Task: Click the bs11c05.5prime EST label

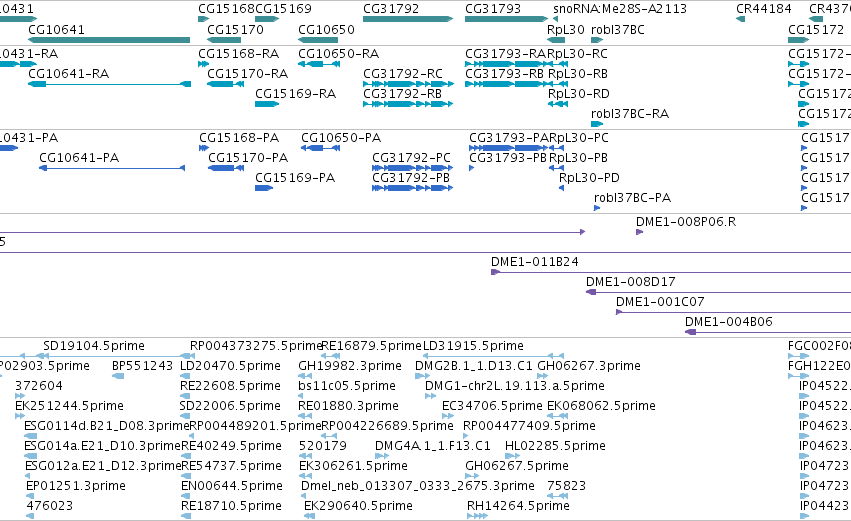Action: (x=347, y=386)
